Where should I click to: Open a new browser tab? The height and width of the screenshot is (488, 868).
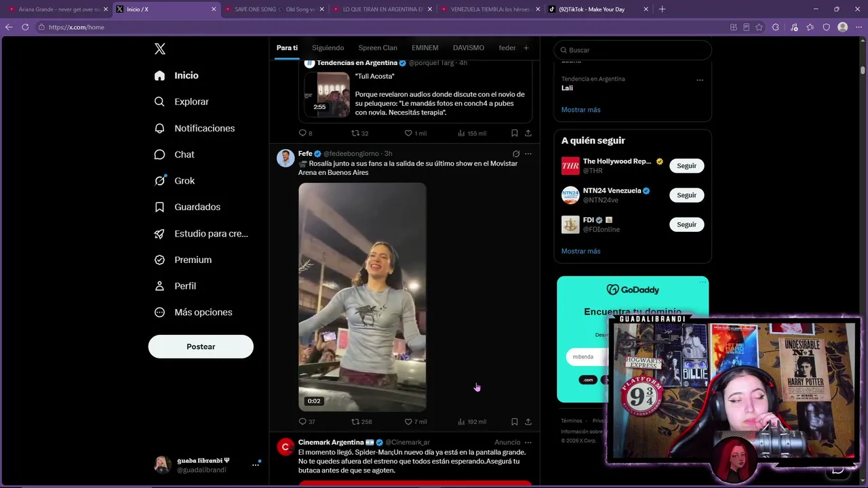(663, 9)
